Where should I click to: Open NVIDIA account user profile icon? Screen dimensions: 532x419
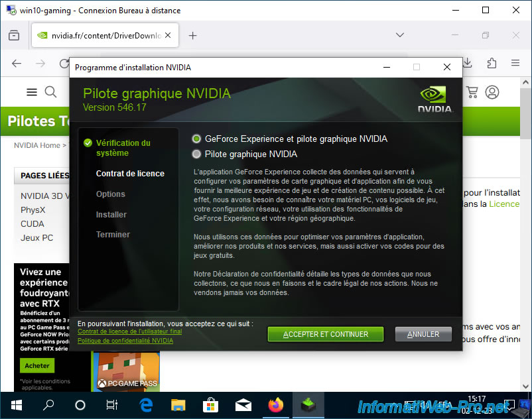click(x=492, y=92)
